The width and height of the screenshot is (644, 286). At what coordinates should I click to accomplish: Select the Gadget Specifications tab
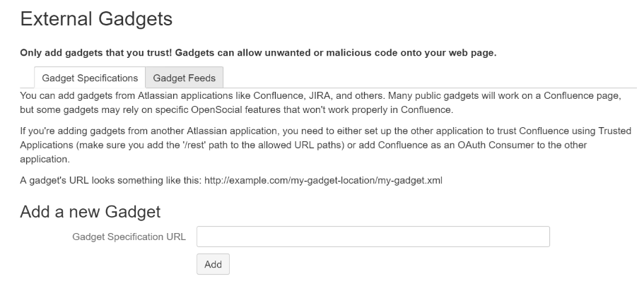pyautogui.click(x=90, y=78)
